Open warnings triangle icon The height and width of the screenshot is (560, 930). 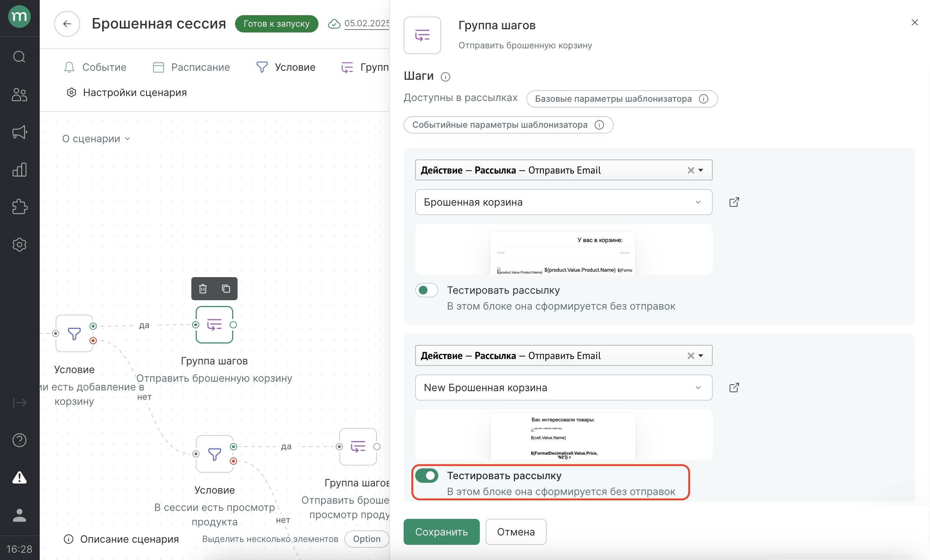click(19, 477)
